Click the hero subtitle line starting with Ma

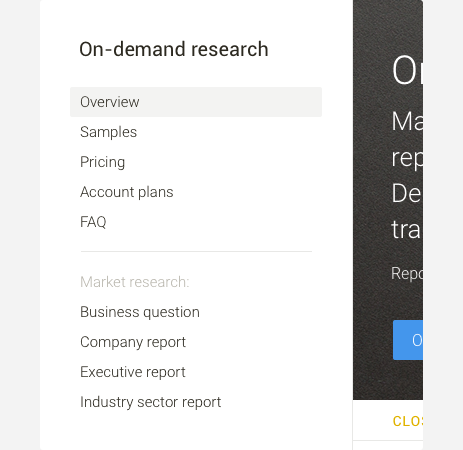pyautogui.click(x=407, y=121)
